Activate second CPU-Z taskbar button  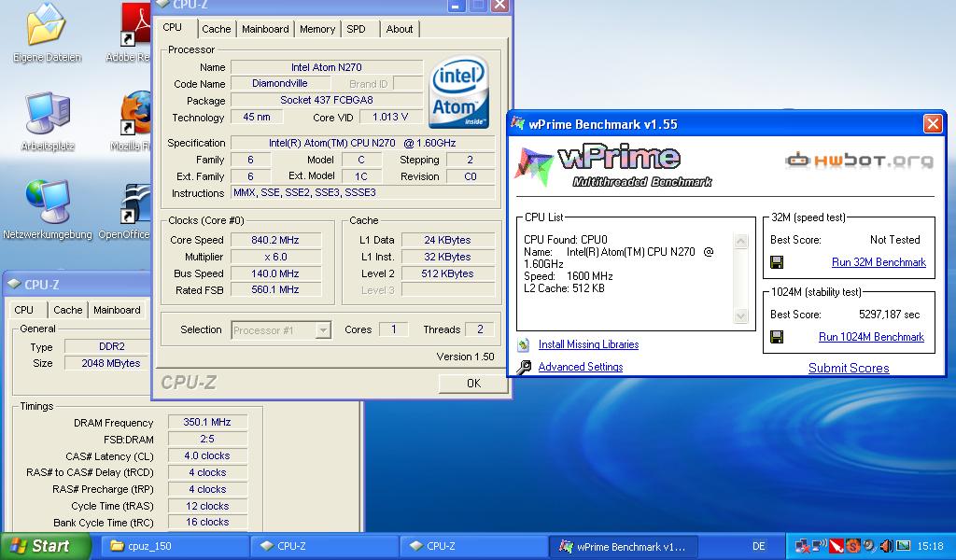pyautogui.click(x=474, y=546)
